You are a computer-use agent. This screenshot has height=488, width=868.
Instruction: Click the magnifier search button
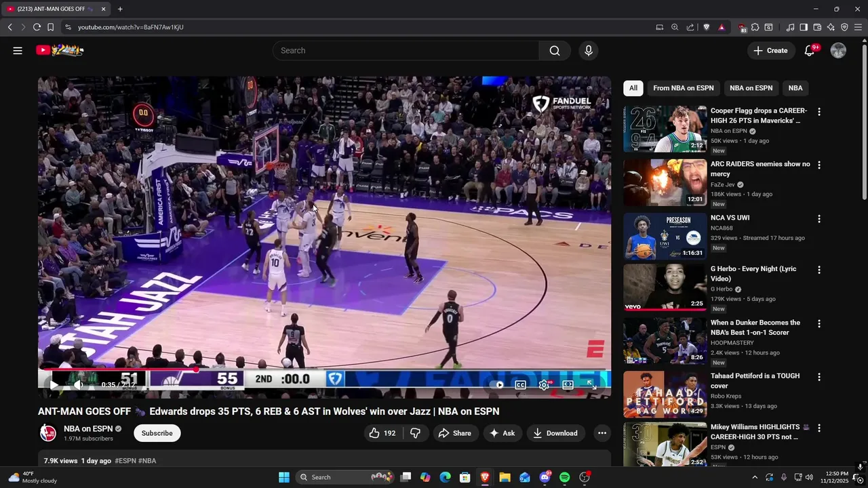click(555, 50)
